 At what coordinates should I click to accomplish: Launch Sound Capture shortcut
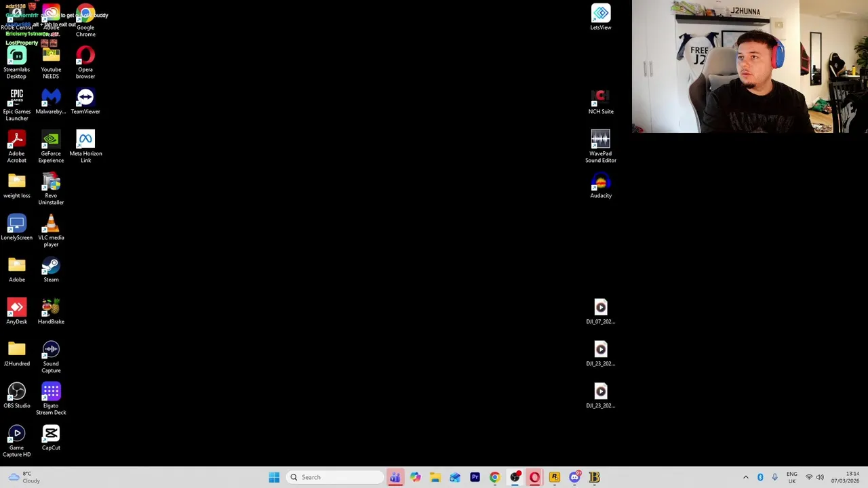[51, 357]
